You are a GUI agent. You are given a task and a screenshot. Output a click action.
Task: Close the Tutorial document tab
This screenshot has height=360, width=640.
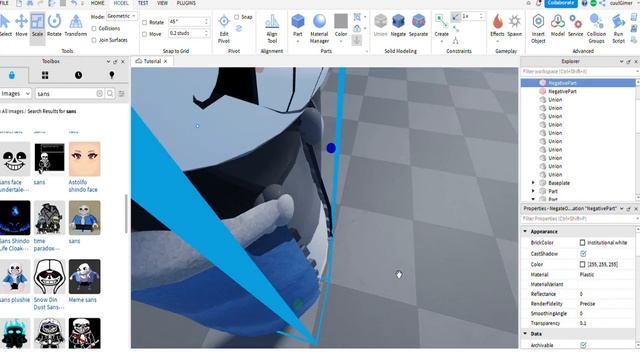165,61
